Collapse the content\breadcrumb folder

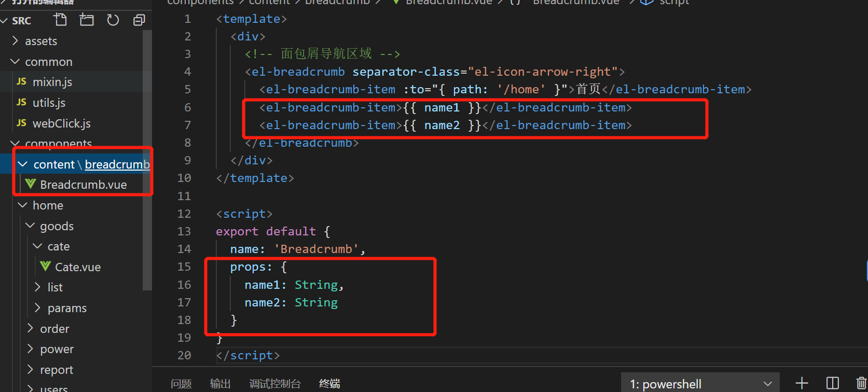(x=22, y=164)
